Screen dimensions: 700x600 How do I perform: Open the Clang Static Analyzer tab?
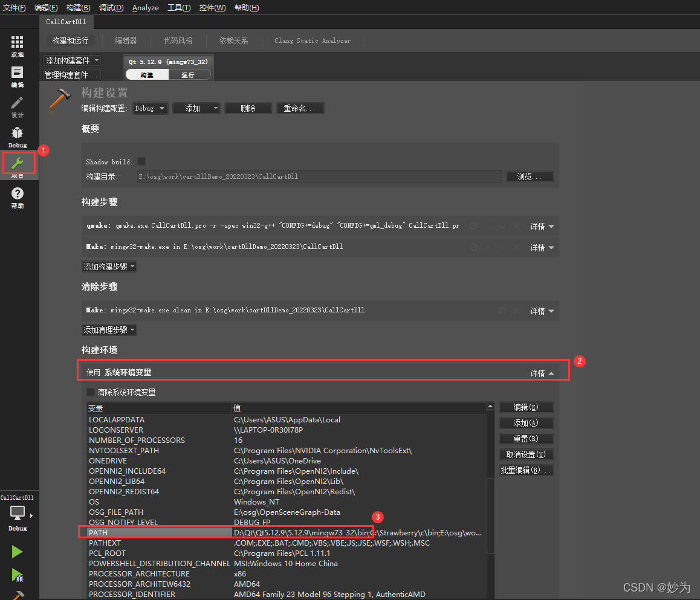(x=313, y=40)
